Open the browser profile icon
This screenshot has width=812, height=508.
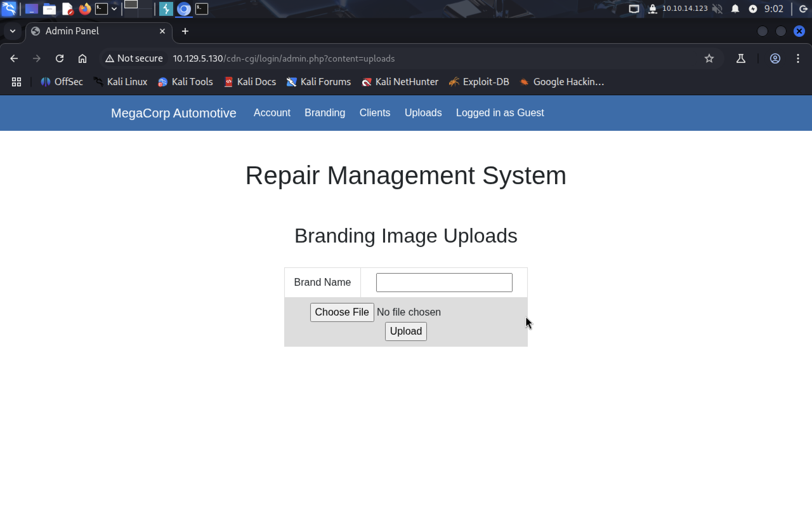click(775, 58)
